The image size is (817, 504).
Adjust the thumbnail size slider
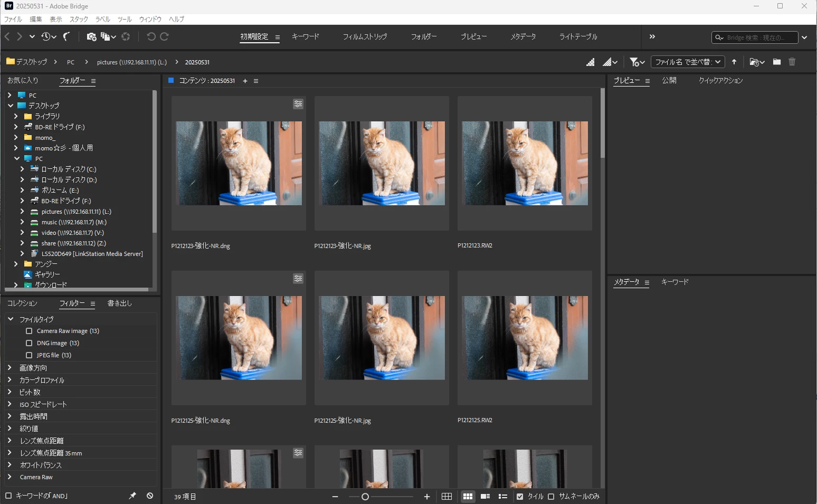click(365, 497)
